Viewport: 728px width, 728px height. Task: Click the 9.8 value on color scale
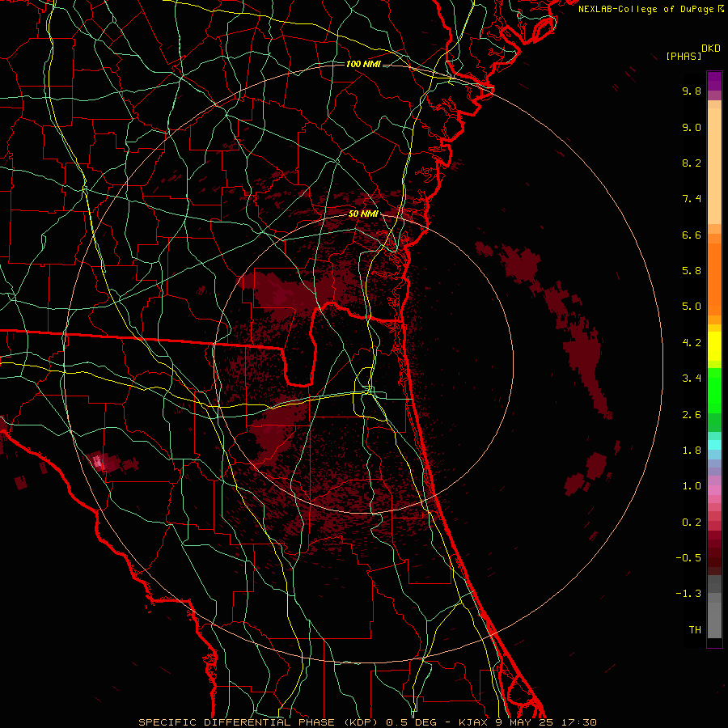coord(692,91)
